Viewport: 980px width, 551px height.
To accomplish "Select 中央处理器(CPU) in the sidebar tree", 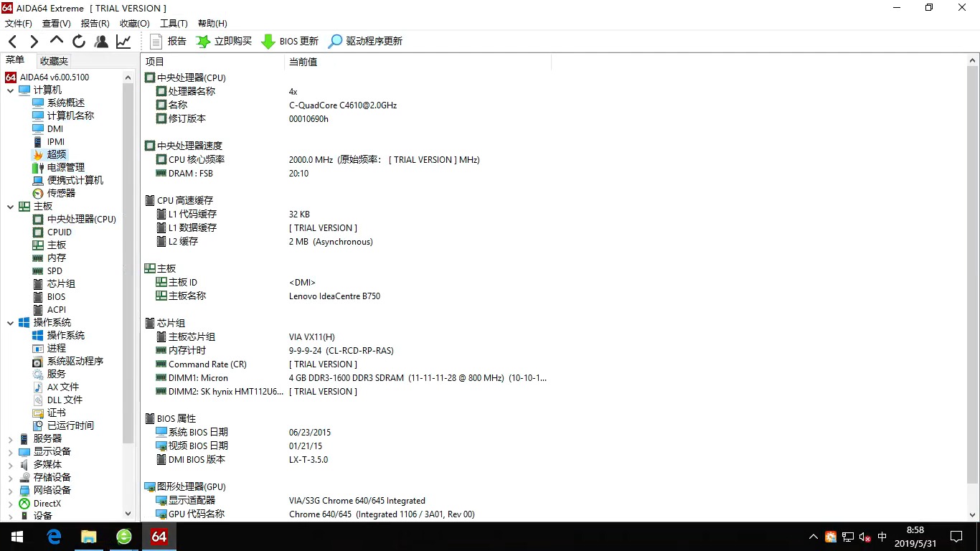I will 75,220.
